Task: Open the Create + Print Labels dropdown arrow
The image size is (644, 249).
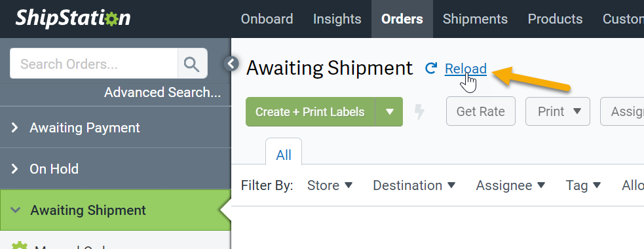Action: coord(389,112)
